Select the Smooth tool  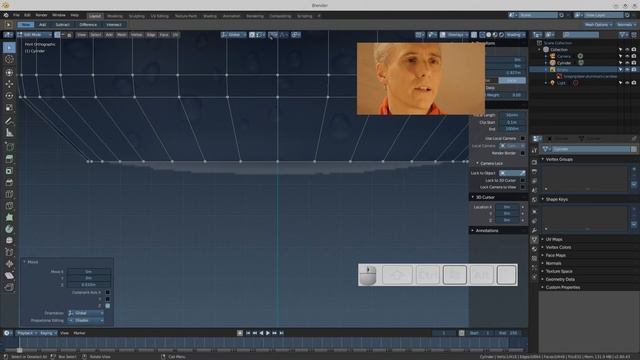[x=9, y=240]
